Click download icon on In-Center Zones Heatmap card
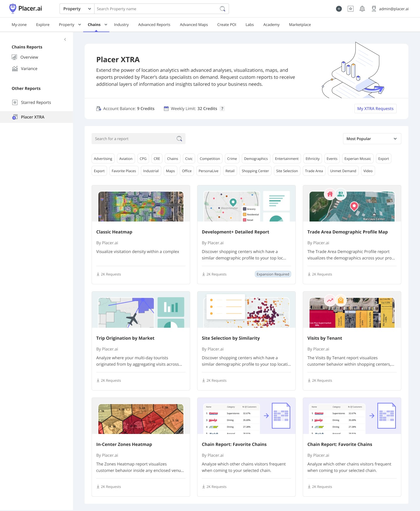The image size is (420, 511). pos(98,486)
